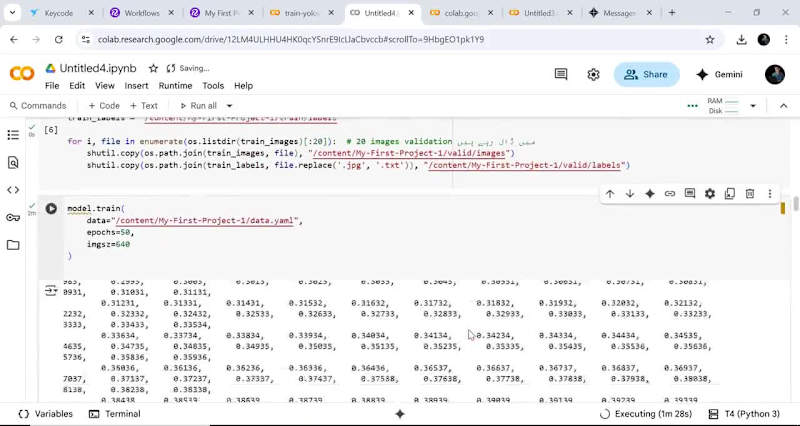Copy link to cell icon
Viewport: 800px width, 426px height.
click(670, 194)
